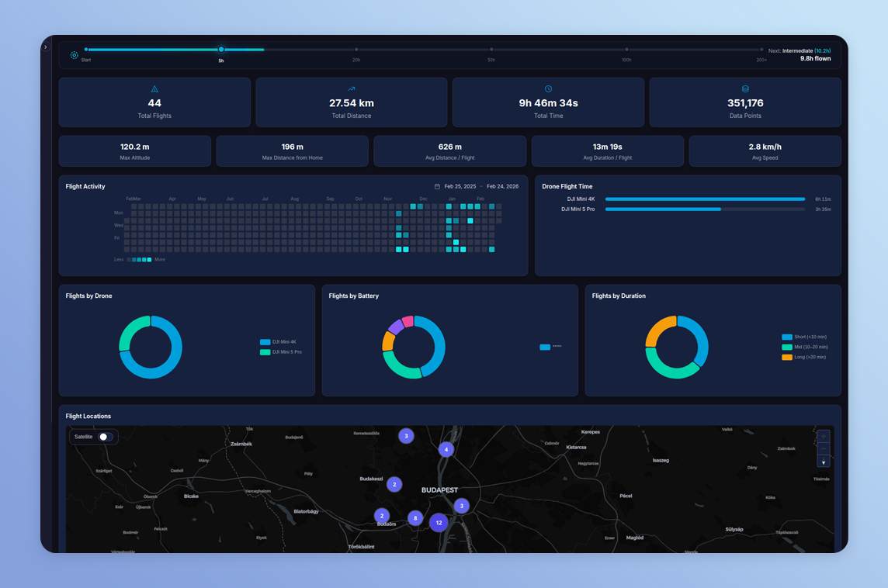Open the map cluster with 12 flights
Image resolution: width=888 pixels, height=588 pixels.
439,523
